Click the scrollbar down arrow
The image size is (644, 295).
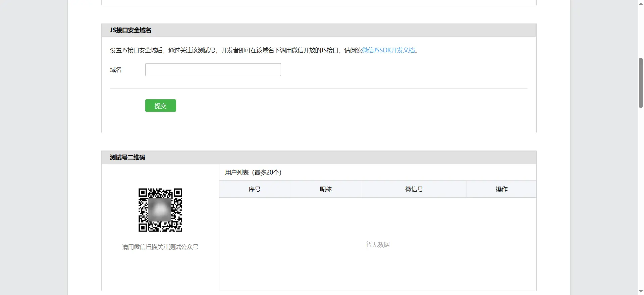(x=641, y=292)
